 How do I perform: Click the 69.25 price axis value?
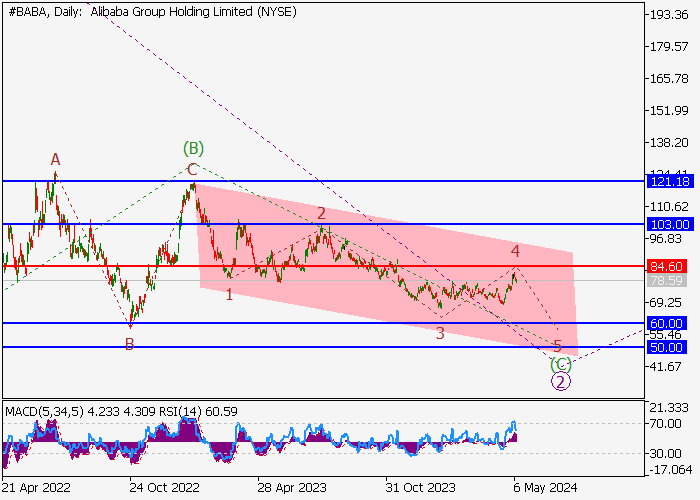665,303
